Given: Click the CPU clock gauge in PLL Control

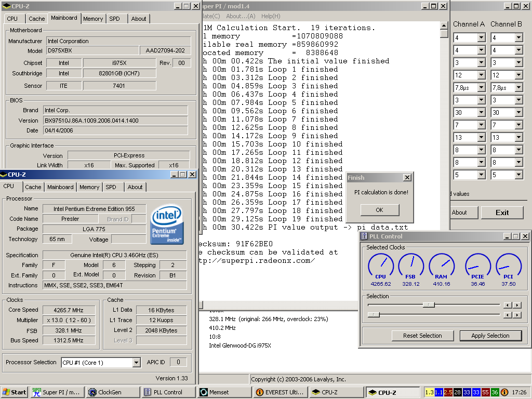Looking at the screenshot, I should (x=381, y=267).
